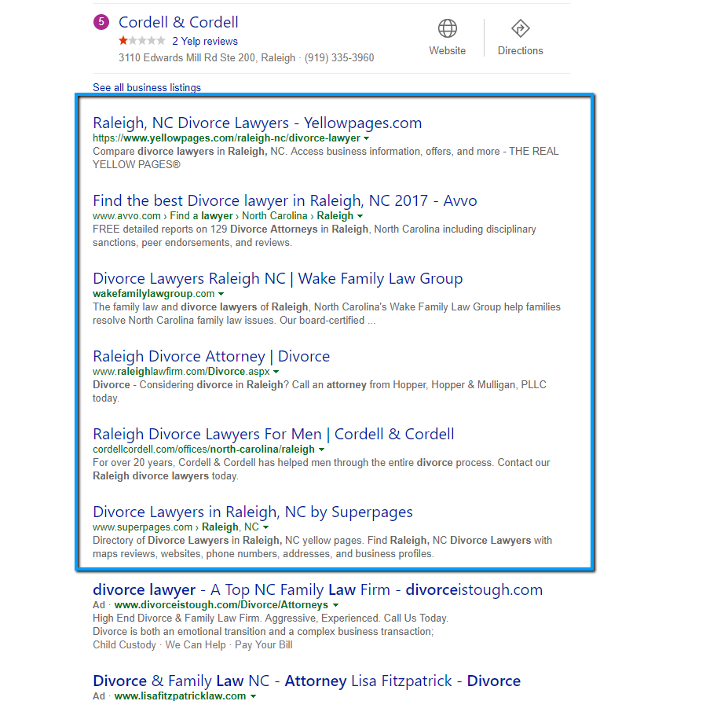Expand the superpages.com breadcrumb dropdown arrow
728x701 pixels.
pyautogui.click(x=265, y=527)
